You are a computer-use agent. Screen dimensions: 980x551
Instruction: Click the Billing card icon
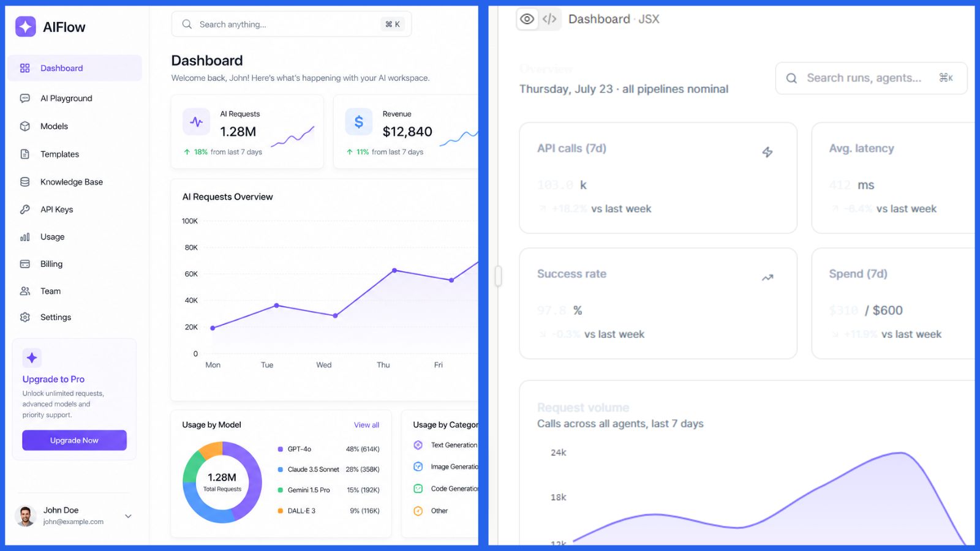point(25,264)
